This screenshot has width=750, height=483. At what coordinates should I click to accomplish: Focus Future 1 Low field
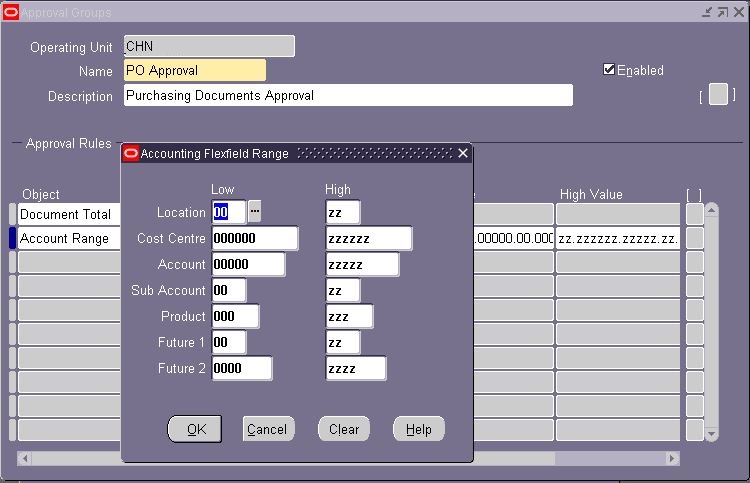pos(229,342)
